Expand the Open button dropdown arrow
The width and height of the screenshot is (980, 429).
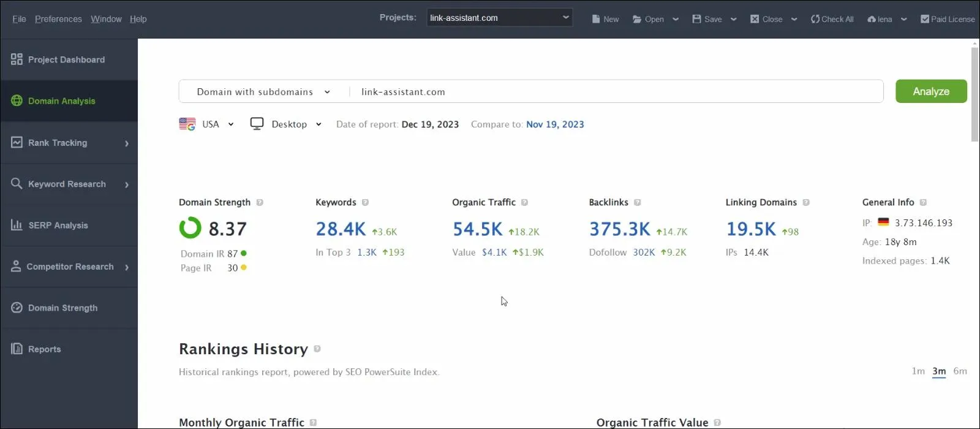click(x=676, y=19)
